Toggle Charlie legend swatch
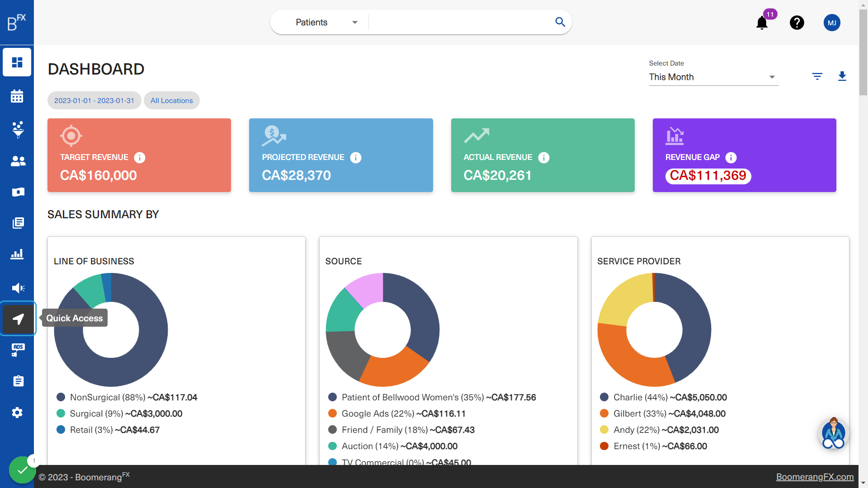The image size is (868, 488). coord(604,397)
